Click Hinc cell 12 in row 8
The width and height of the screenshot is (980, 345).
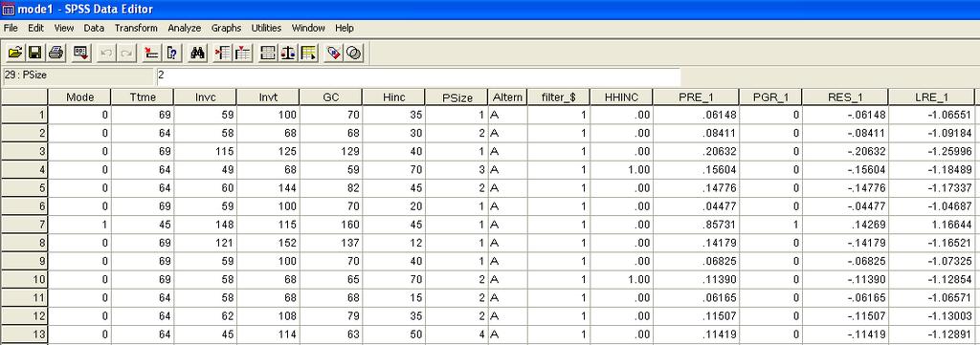[x=393, y=243]
